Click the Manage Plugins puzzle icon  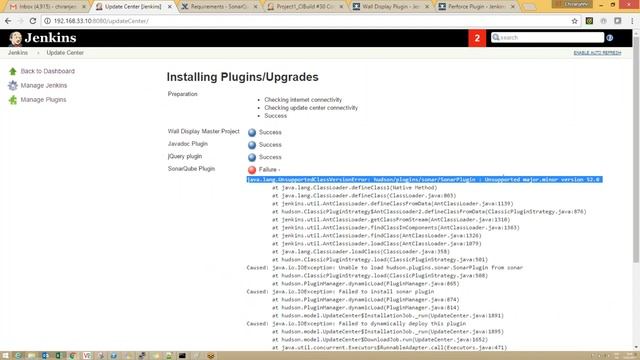point(13,100)
